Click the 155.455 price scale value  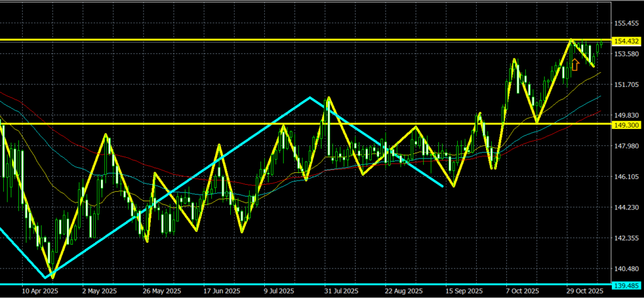[626, 24]
